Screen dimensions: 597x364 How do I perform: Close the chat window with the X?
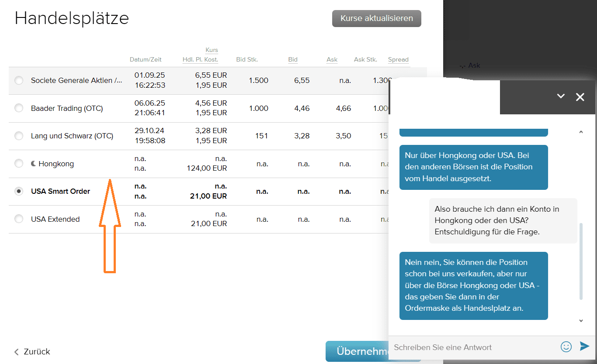pyautogui.click(x=580, y=97)
